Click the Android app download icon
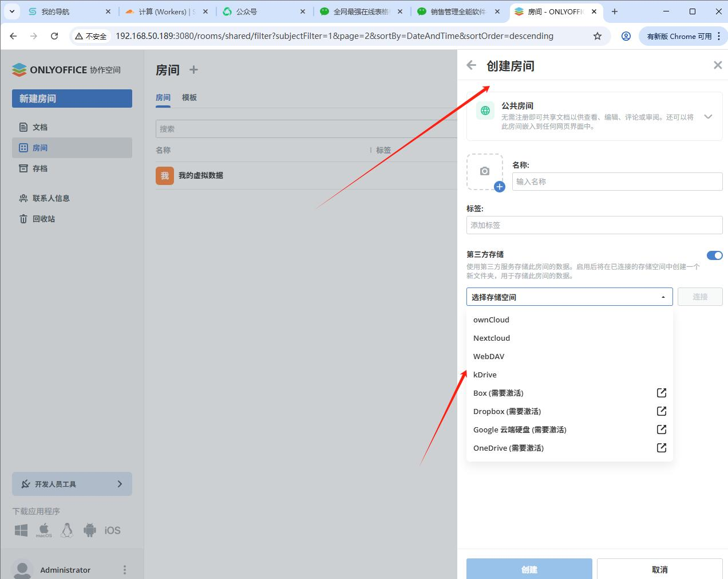The height and width of the screenshot is (579, 728). 90,530
